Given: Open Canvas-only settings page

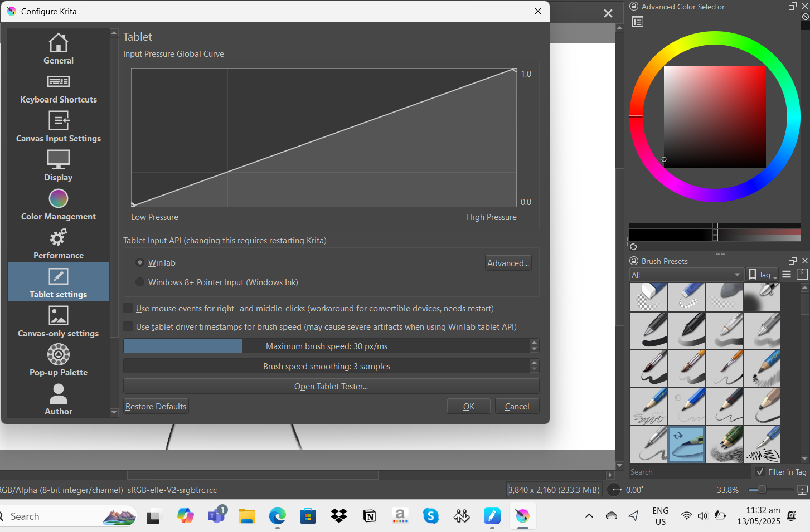Looking at the screenshot, I should (59, 321).
